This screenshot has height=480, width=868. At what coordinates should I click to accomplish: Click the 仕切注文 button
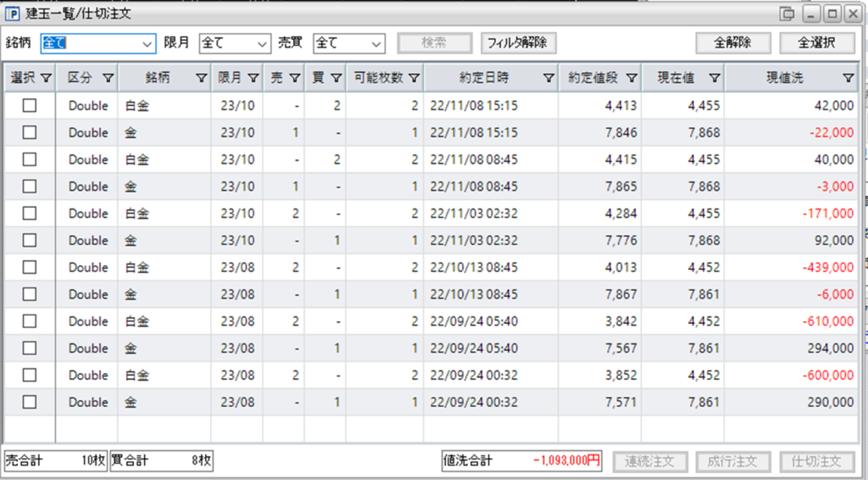[x=817, y=461]
